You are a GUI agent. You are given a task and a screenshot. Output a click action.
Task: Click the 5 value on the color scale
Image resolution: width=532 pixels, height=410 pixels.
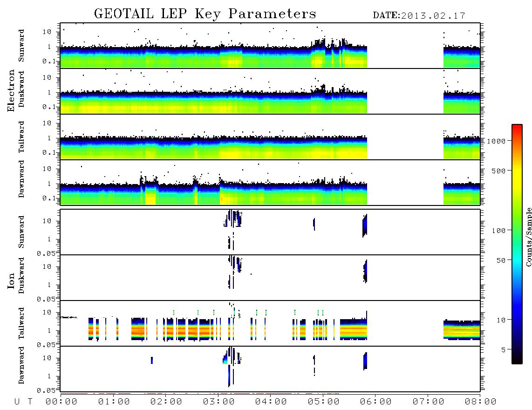504,350
